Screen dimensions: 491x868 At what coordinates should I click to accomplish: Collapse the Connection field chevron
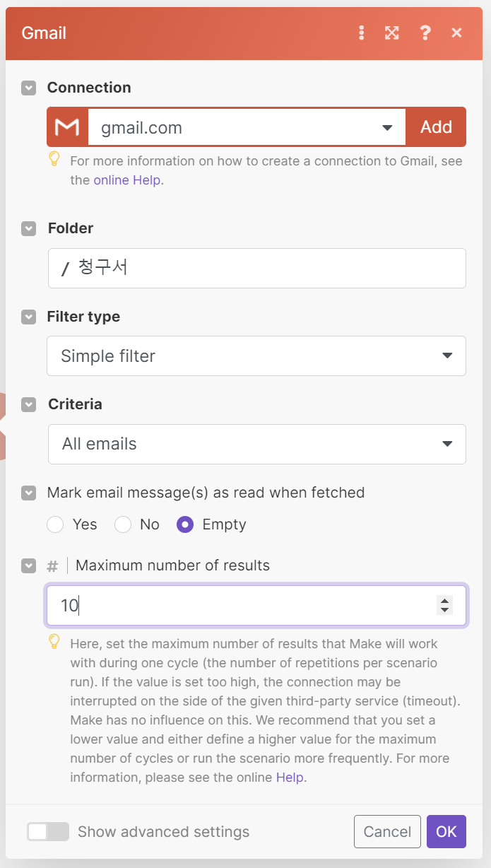(x=28, y=88)
